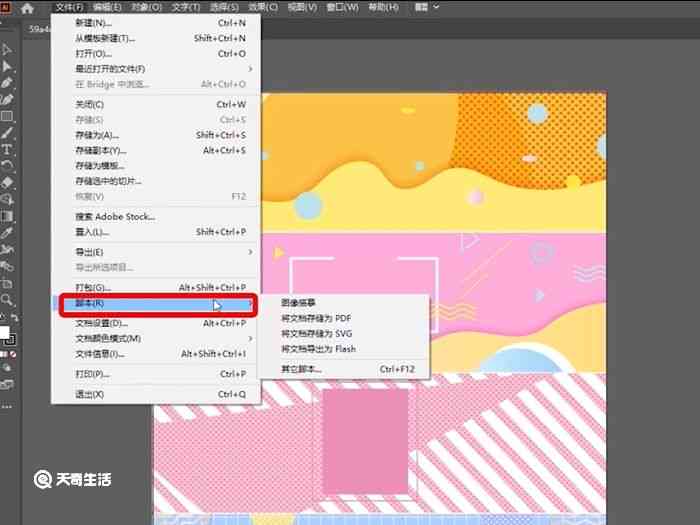This screenshot has width=700, height=525.
Task: Choose 退出(X) menu entry
Action: 156,395
